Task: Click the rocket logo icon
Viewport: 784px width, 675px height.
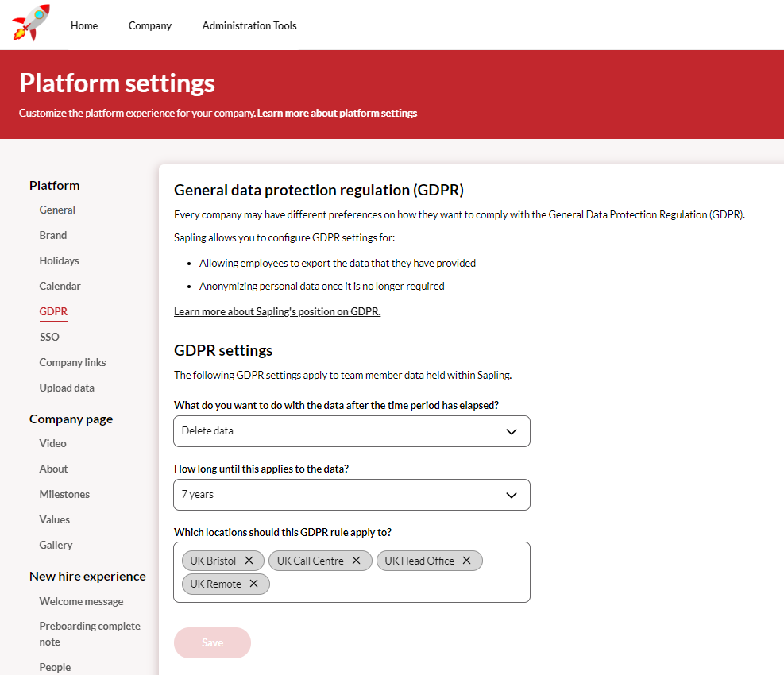Action: point(30,22)
